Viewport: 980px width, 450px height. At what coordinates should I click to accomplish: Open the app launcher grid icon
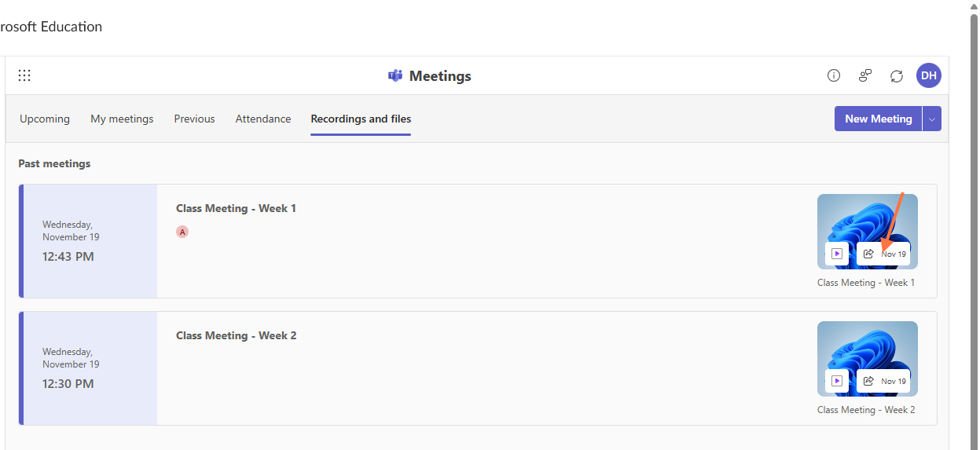coord(24,75)
